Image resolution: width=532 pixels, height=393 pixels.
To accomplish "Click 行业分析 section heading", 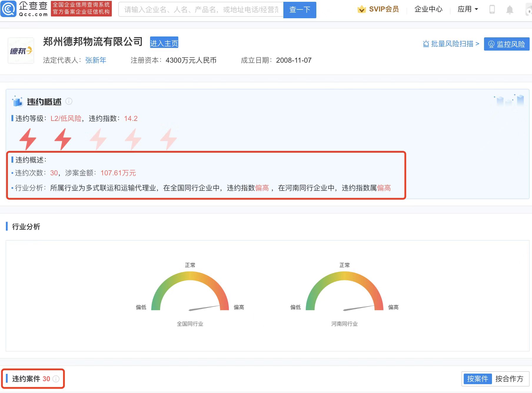I will click(x=26, y=227).
